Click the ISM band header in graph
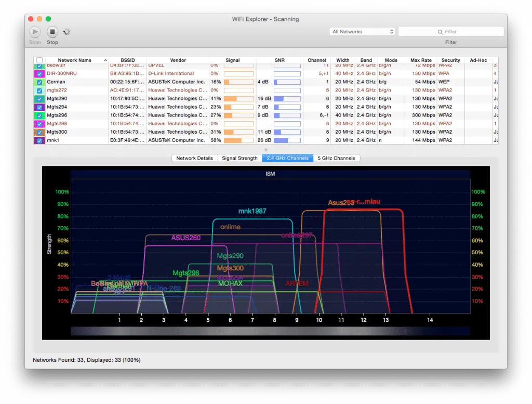This screenshot has width=532, height=404. (270, 174)
